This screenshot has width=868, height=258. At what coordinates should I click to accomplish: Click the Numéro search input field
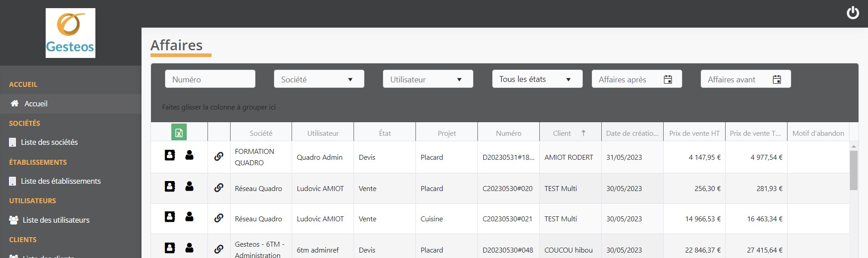(210, 79)
